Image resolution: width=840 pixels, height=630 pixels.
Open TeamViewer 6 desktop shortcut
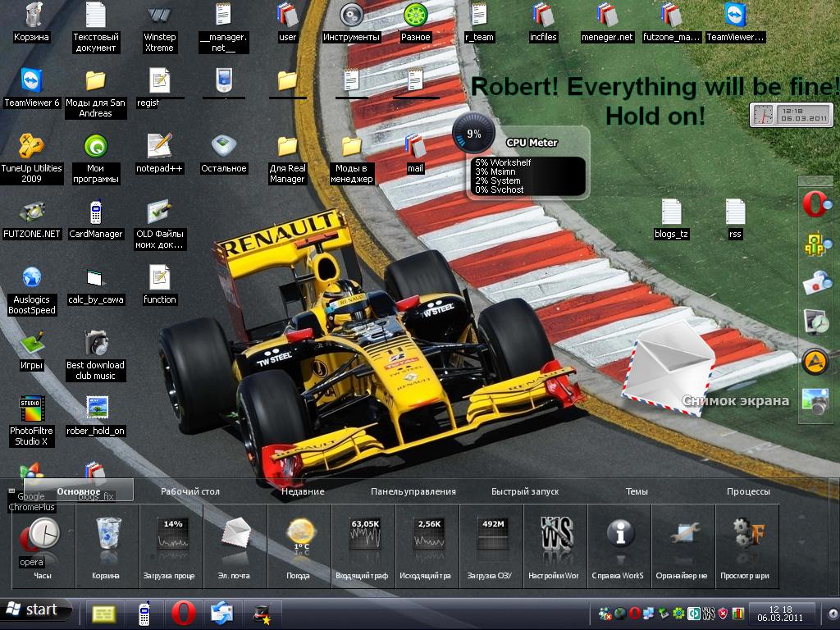(32, 82)
